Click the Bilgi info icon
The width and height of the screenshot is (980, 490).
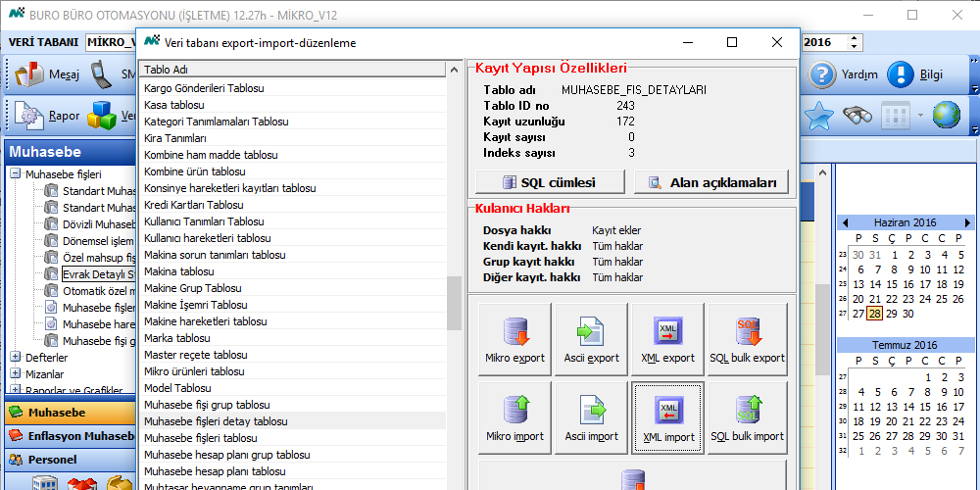pyautogui.click(x=915, y=74)
